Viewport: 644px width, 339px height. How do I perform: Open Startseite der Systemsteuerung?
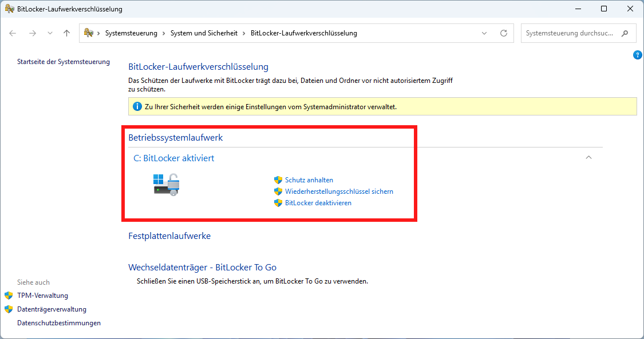pos(63,62)
